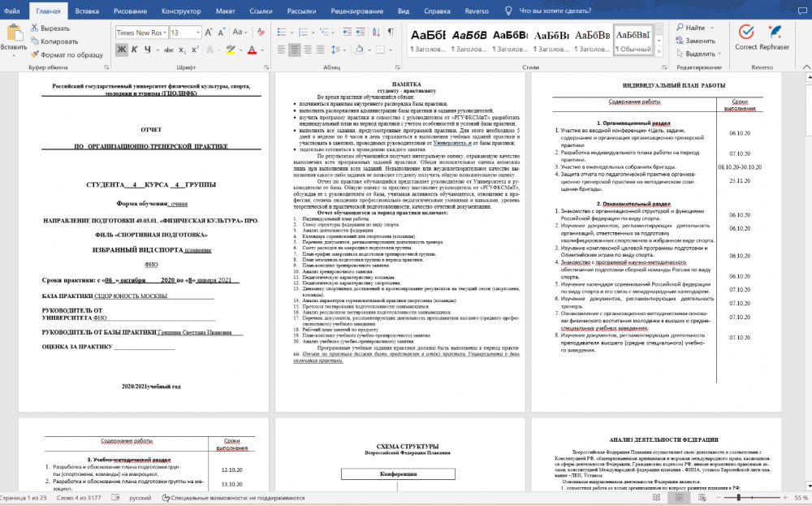
Task: Click word count 'Слово 4 из 3177'
Action: pyautogui.click(x=79, y=498)
